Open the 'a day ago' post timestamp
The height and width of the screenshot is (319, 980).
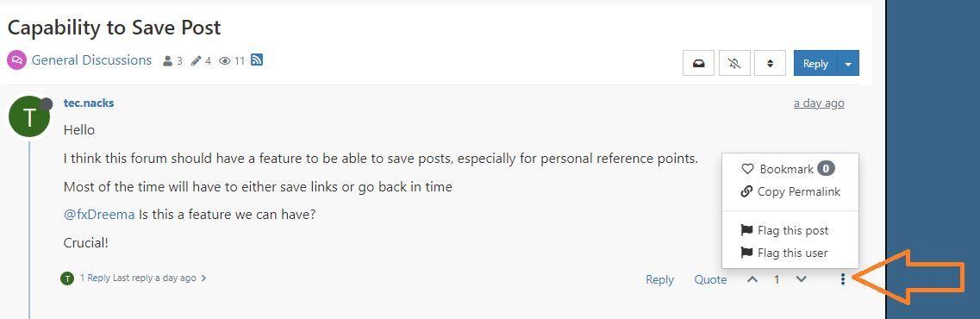pos(819,103)
